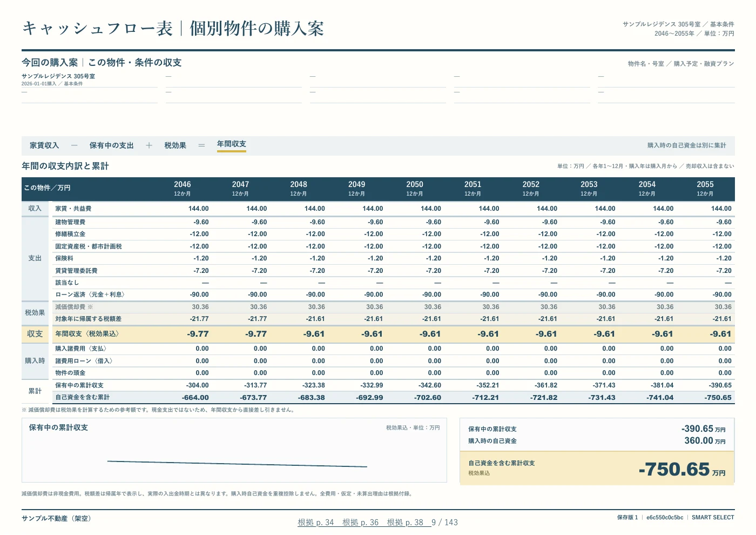Select the 自己資金を含む累計 row label

click(83, 397)
